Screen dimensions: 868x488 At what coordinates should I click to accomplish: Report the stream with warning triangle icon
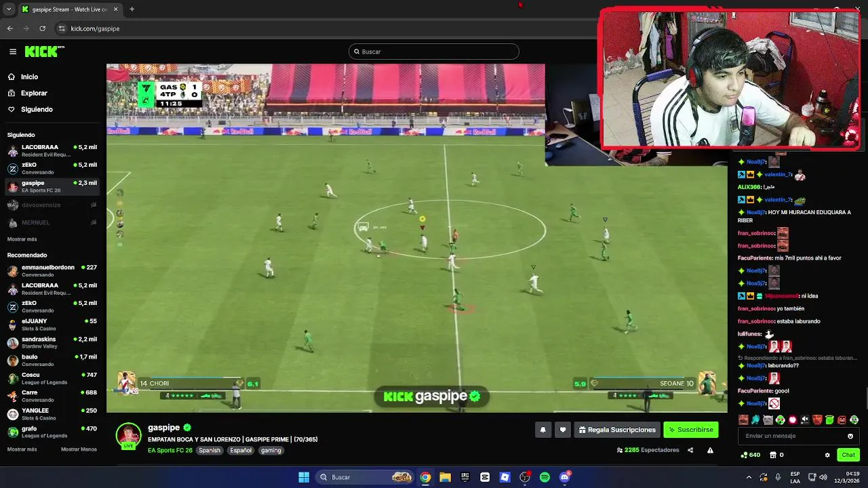[x=710, y=450]
